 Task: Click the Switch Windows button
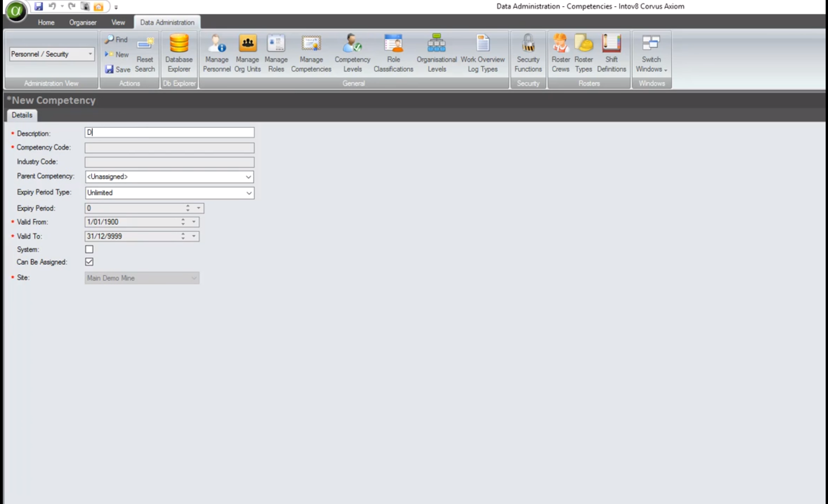point(651,54)
